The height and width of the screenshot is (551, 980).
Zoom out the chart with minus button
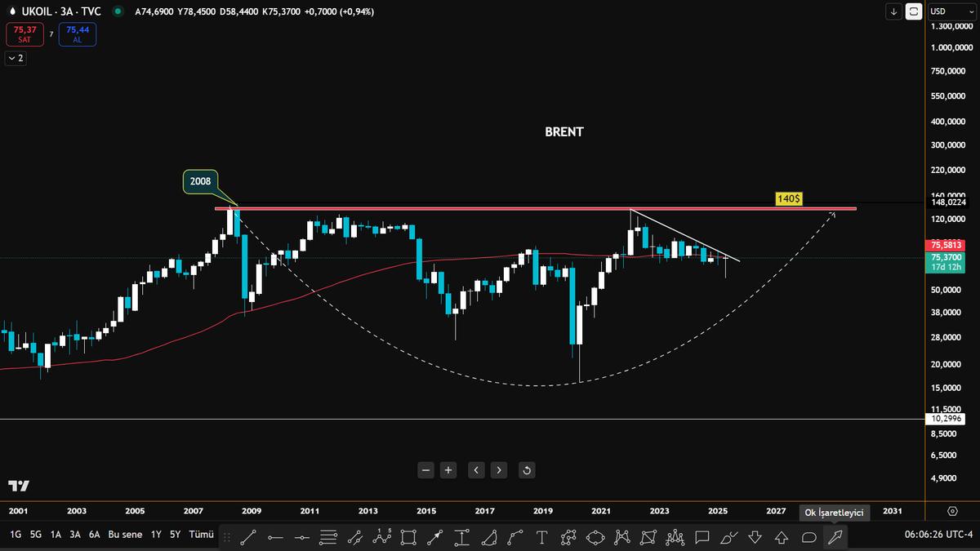tap(425, 469)
